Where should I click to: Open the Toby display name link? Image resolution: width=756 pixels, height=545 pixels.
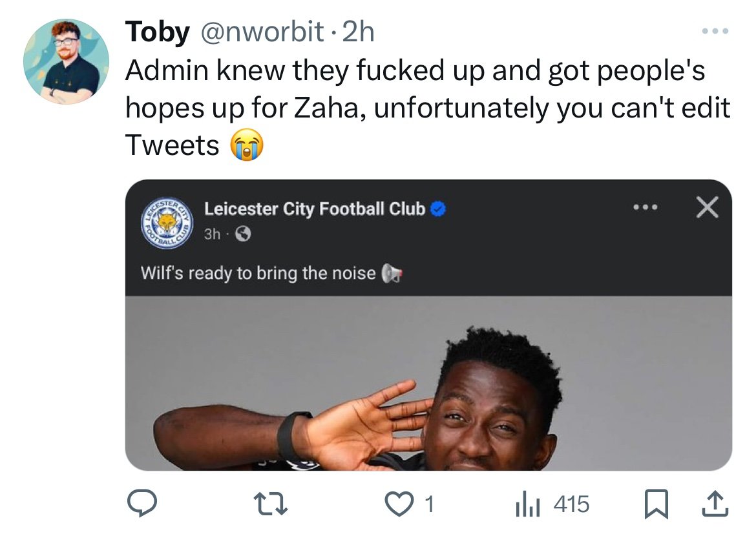157,32
